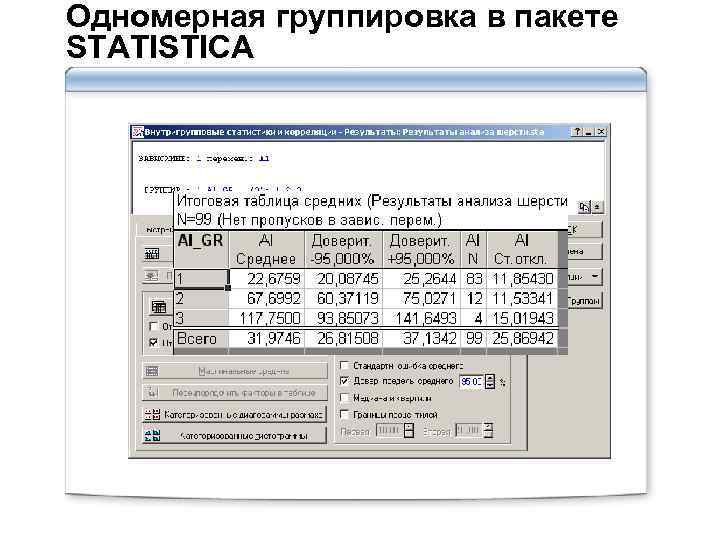Select row header 3 in table
The width and height of the screenshot is (720, 540).
point(201,318)
